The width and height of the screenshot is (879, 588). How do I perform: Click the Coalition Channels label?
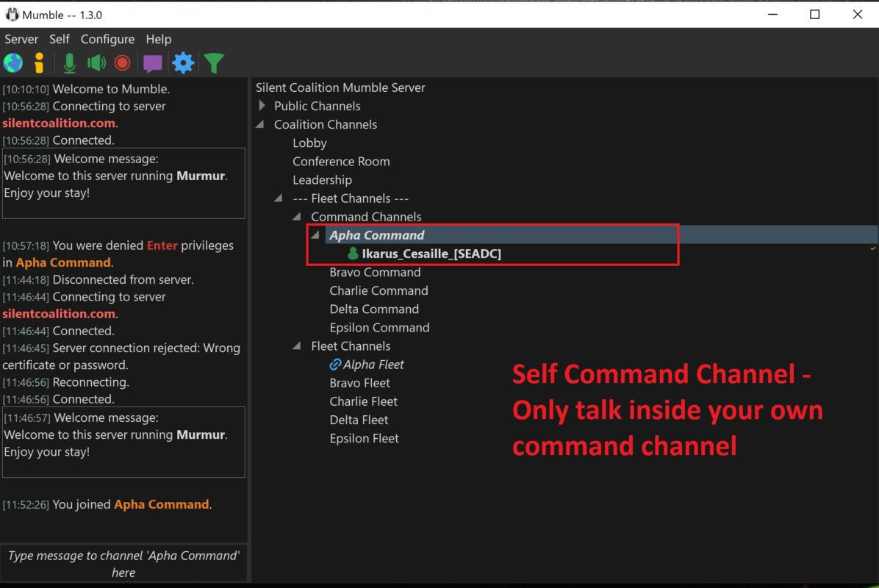(x=326, y=124)
